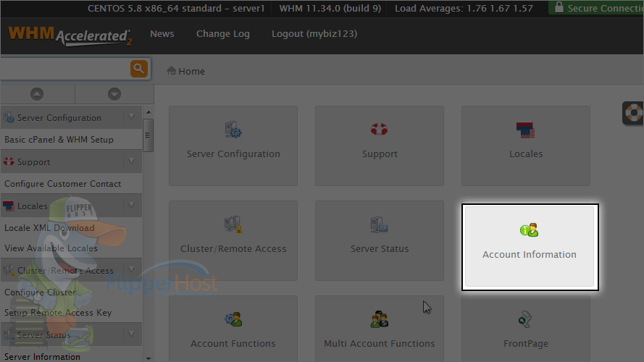The width and height of the screenshot is (644, 362).
Task: Click the orange search magnifier button
Action: [139, 69]
